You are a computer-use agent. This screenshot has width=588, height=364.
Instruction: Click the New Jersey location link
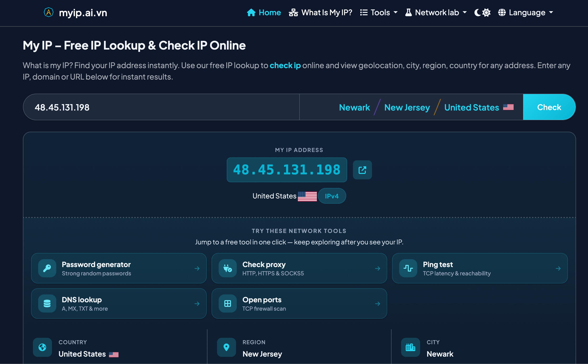407,107
